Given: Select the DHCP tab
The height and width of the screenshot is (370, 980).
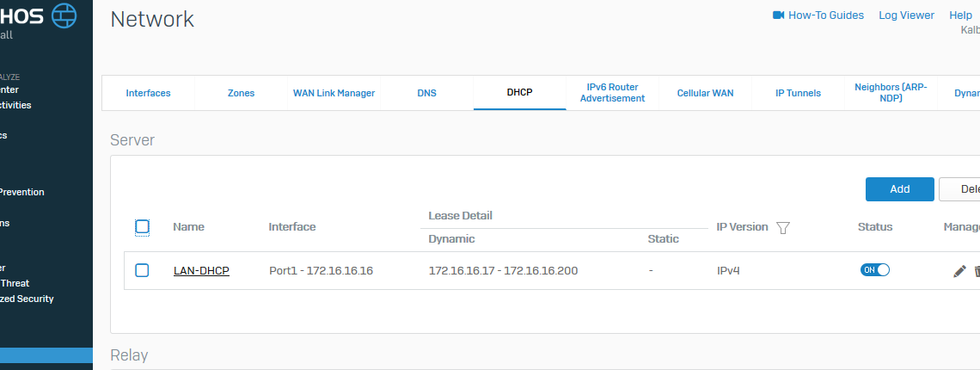Looking at the screenshot, I should [x=519, y=93].
